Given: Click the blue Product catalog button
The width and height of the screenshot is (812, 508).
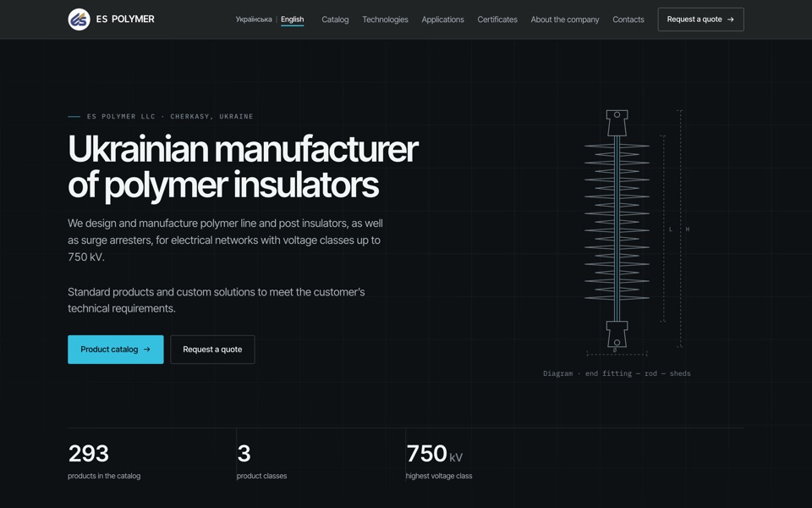Looking at the screenshot, I should click(x=116, y=350).
